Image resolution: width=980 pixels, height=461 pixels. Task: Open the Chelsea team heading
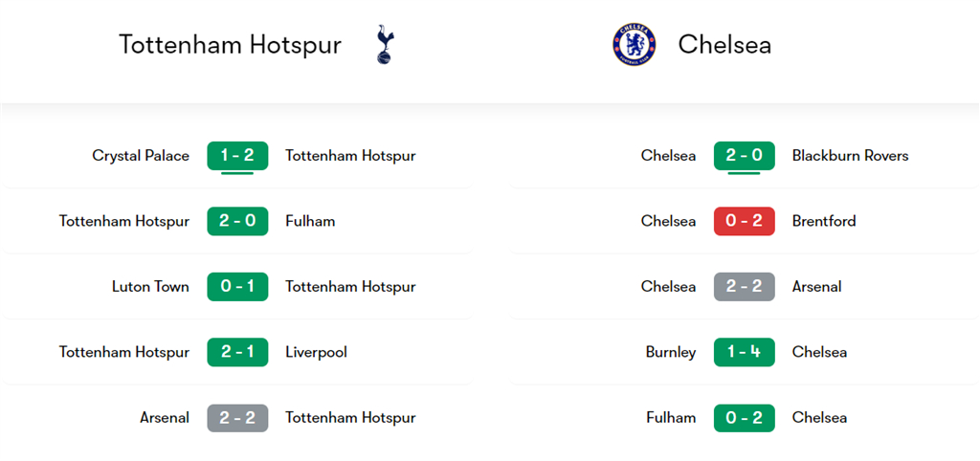(724, 45)
